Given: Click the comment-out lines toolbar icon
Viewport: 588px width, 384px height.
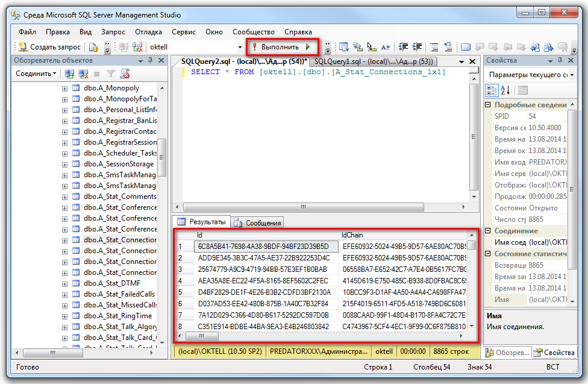Looking at the screenshot, I should pyautogui.click(x=434, y=47).
